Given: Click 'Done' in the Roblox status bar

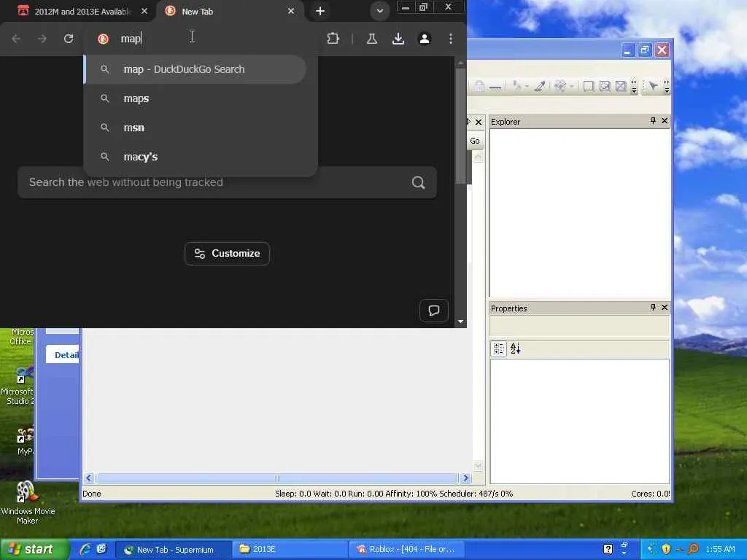Looking at the screenshot, I should 91,494.
